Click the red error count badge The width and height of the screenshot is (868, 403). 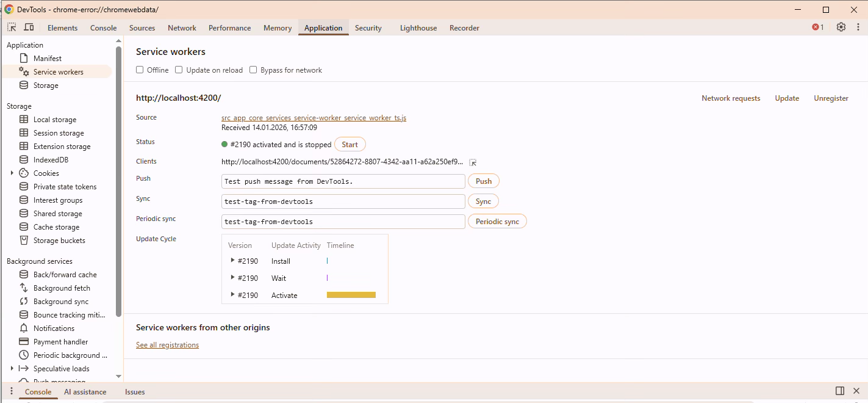tap(817, 27)
